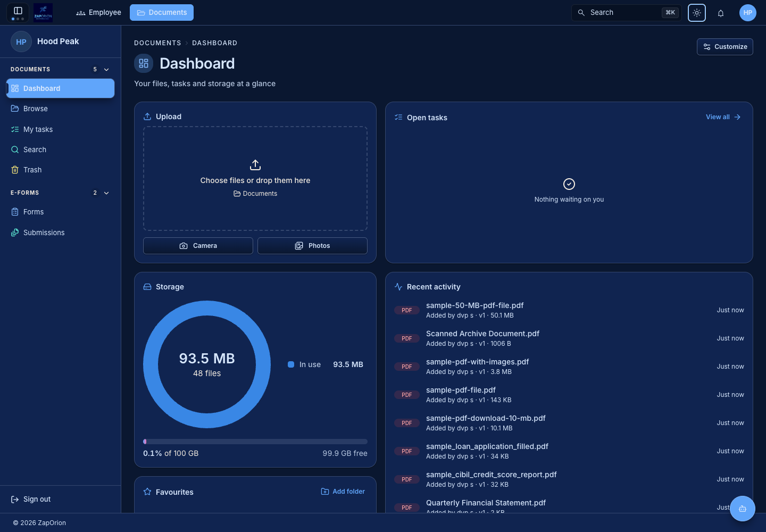Click the Recent activity pulse icon
Screen dimensions: 766x532
tap(398, 287)
